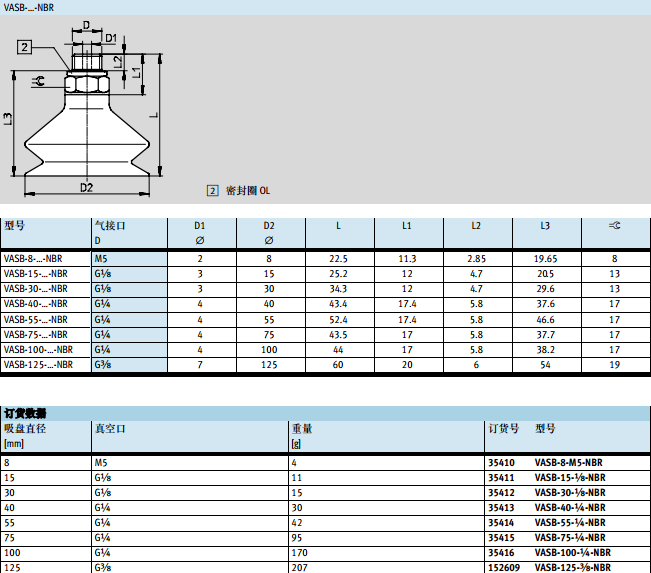Select the row label VASB-8-...-NBR
651x573 pixels.
pos(33,259)
